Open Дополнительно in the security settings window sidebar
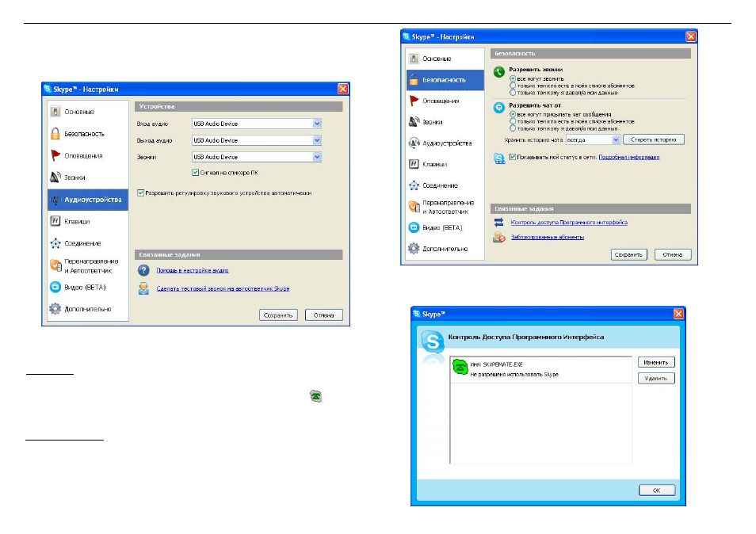Image resolution: width=756 pixels, height=534 pixels. pos(445,249)
